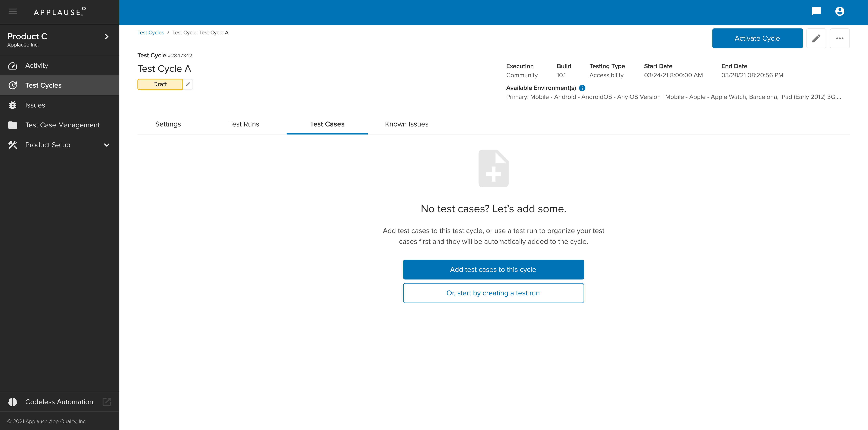This screenshot has width=868, height=430.
Task: Click the Product C product name
Action: coord(27,36)
